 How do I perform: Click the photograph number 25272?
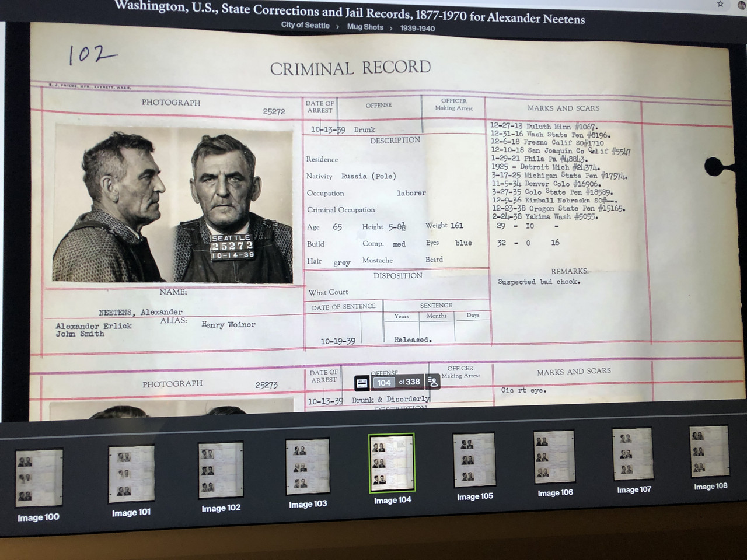tap(274, 111)
